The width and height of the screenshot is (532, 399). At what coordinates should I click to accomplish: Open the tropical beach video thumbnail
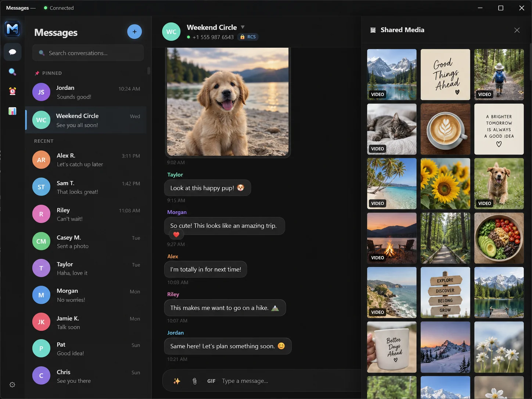(x=392, y=184)
